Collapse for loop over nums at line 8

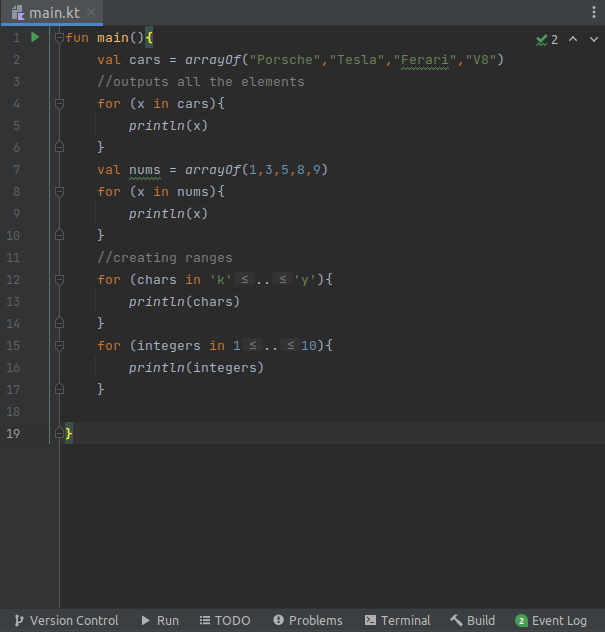click(x=59, y=192)
